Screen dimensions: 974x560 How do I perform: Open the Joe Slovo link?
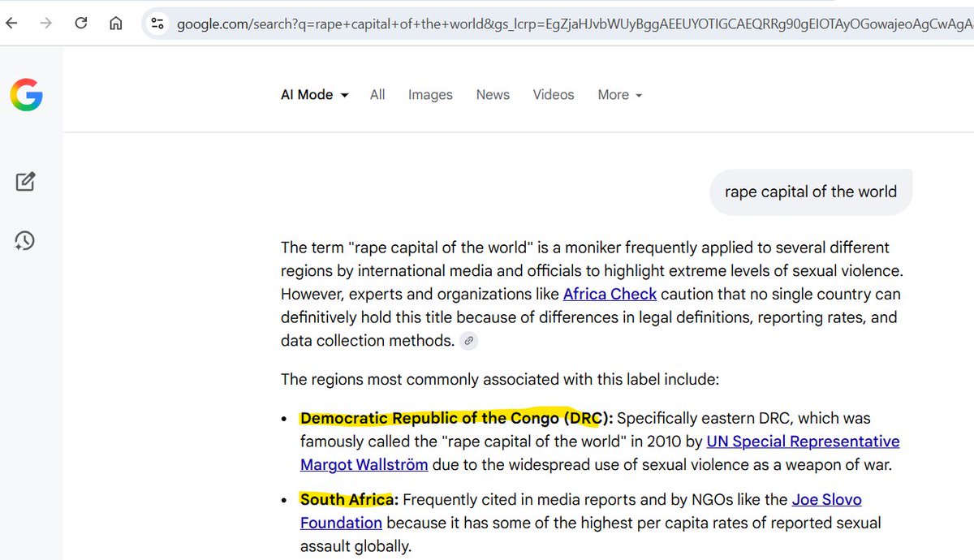(826, 499)
